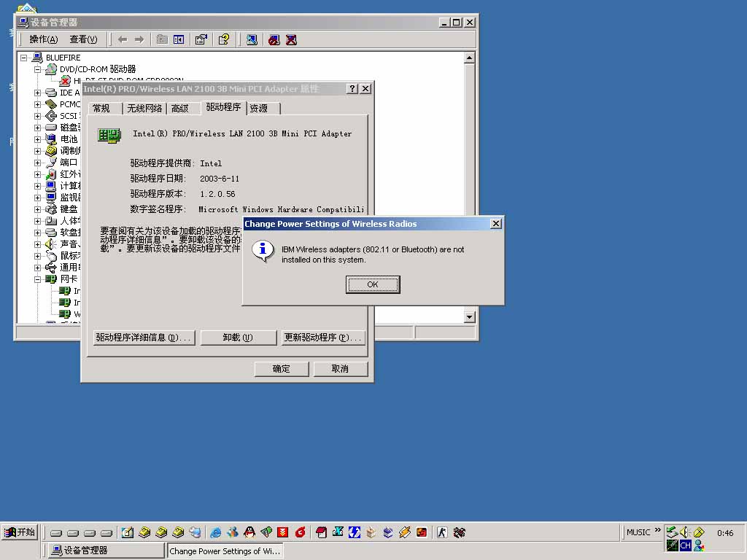The height and width of the screenshot is (560, 747).
Task: Click the driver date 2003-6-11
Action: (x=220, y=179)
